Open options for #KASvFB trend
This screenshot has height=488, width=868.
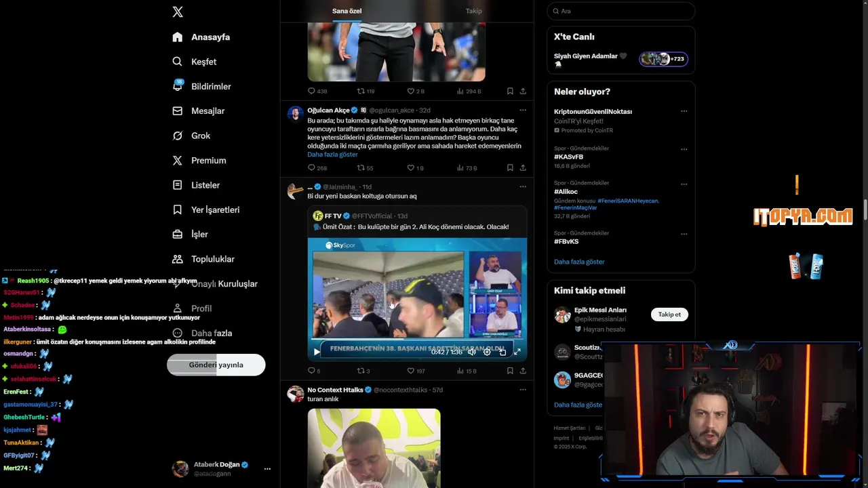coord(684,149)
